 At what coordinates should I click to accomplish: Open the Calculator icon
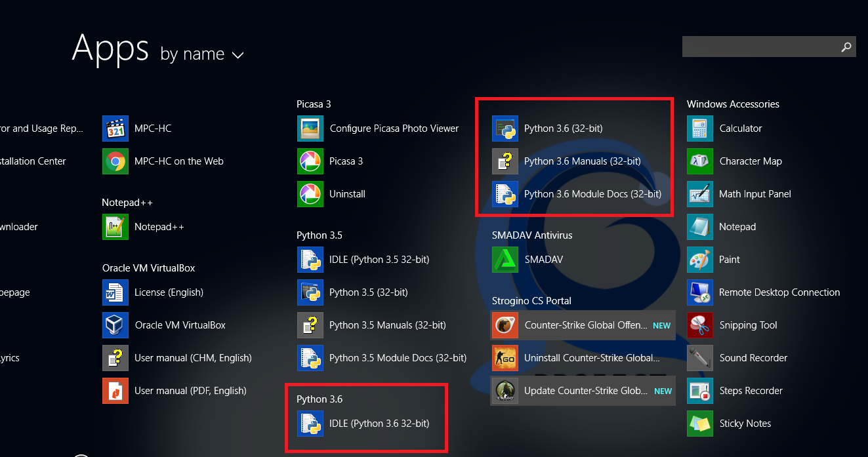700,129
